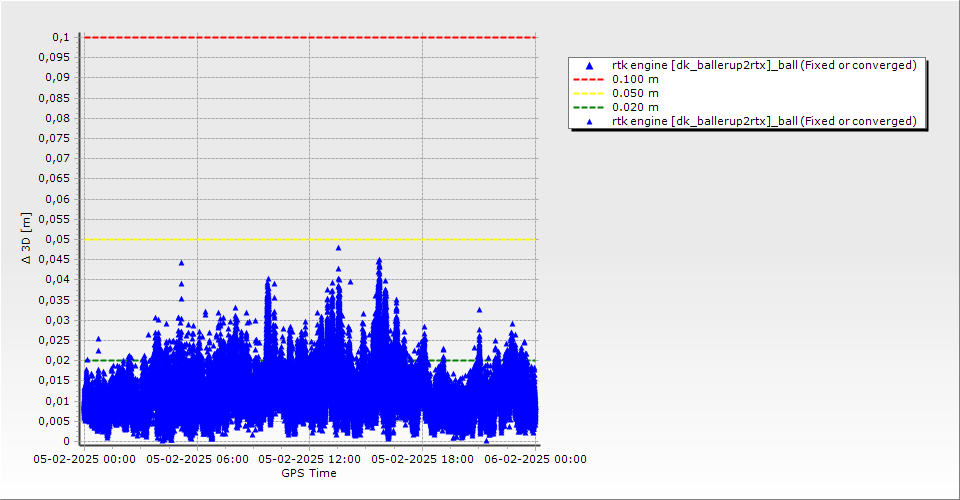Click the y-axis tick label "0,065"
The width and height of the screenshot is (960, 500).
54,179
